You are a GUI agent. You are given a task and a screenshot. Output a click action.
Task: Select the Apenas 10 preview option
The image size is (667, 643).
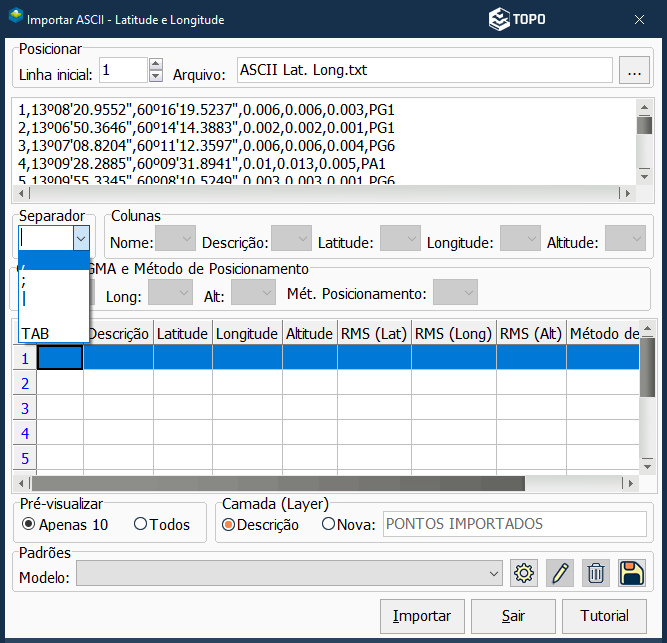click(x=29, y=524)
